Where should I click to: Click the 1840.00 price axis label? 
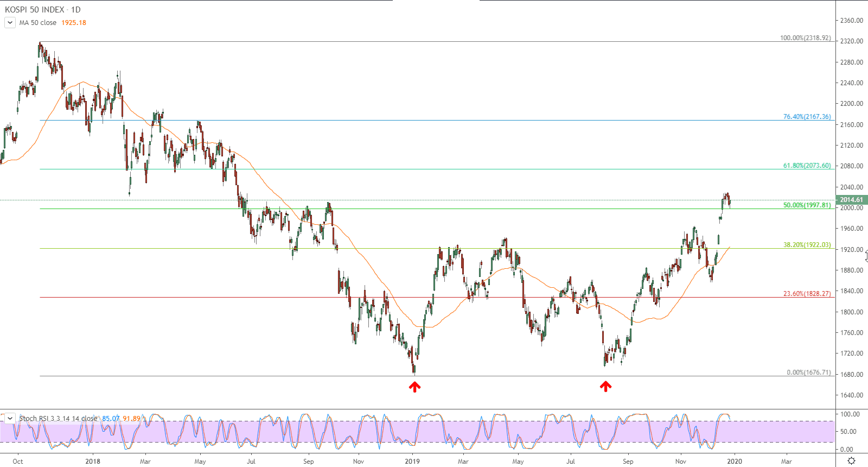click(851, 291)
